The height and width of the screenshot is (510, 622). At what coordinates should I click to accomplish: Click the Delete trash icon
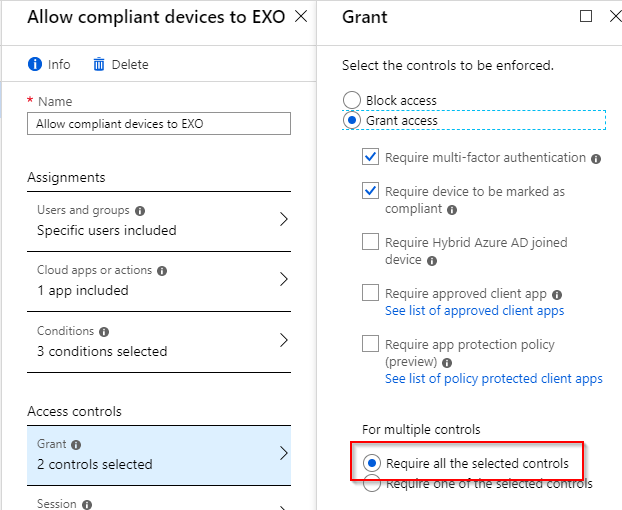[99, 64]
